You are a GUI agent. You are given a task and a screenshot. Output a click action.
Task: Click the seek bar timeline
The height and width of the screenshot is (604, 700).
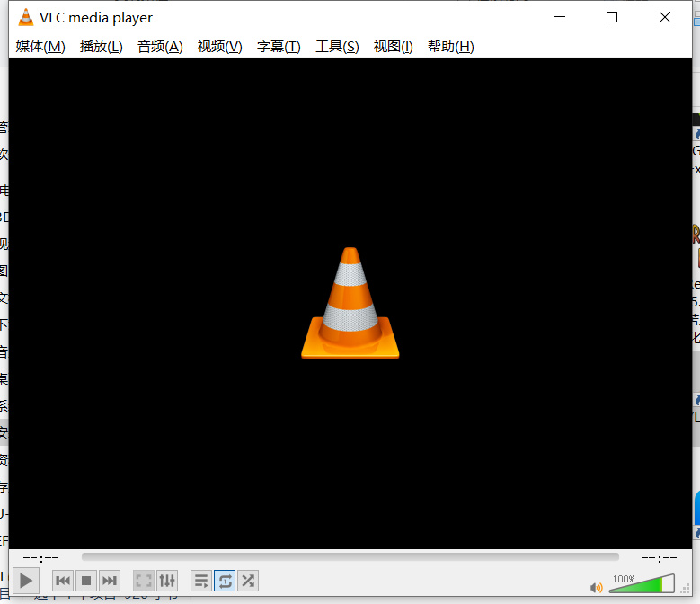[350, 557]
